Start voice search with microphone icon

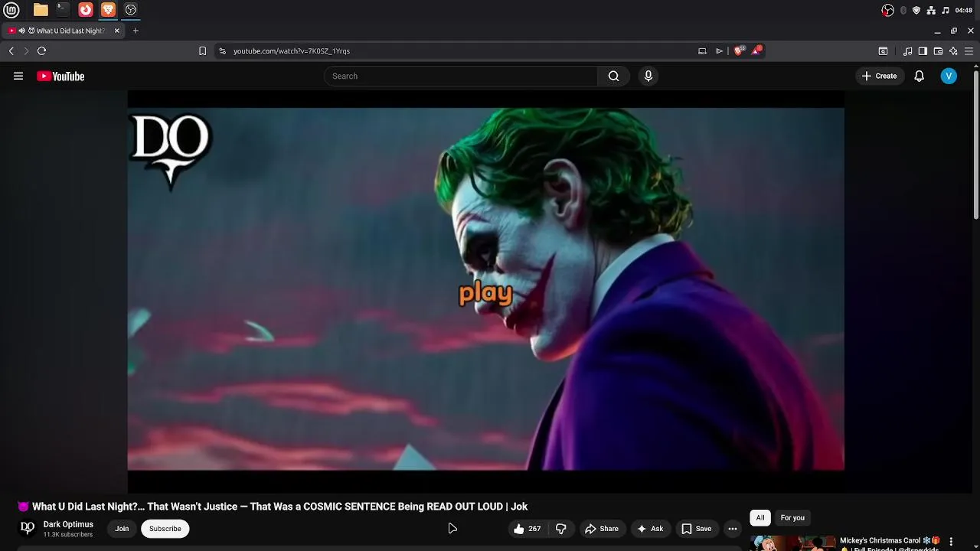(648, 76)
